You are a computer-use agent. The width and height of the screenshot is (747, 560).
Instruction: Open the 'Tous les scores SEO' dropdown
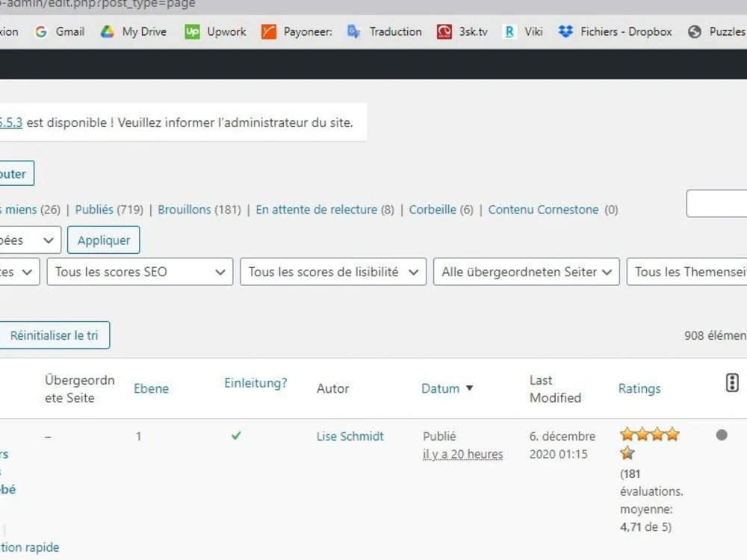140,272
